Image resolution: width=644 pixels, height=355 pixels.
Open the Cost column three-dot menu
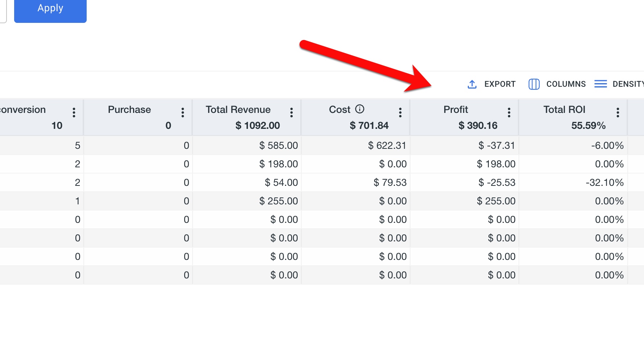tap(400, 113)
